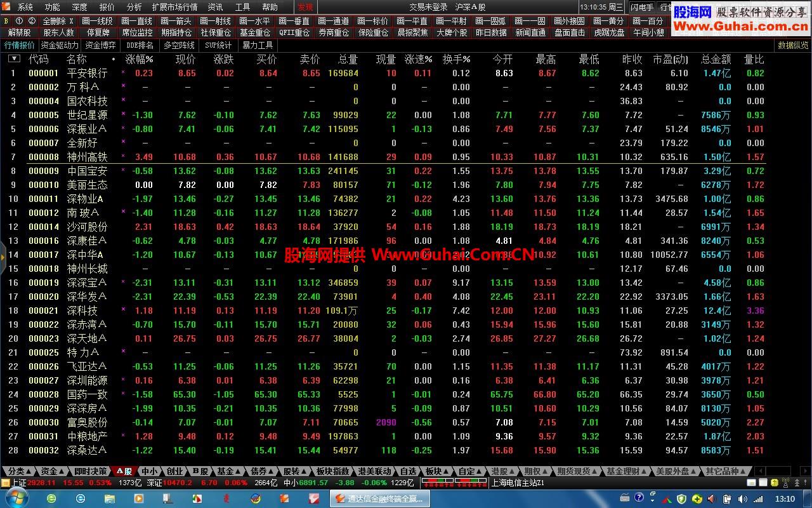Switch to the 港美联动 bottom tab
Image resolution: width=812 pixels, height=508 pixels.
(x=374, y=471)
